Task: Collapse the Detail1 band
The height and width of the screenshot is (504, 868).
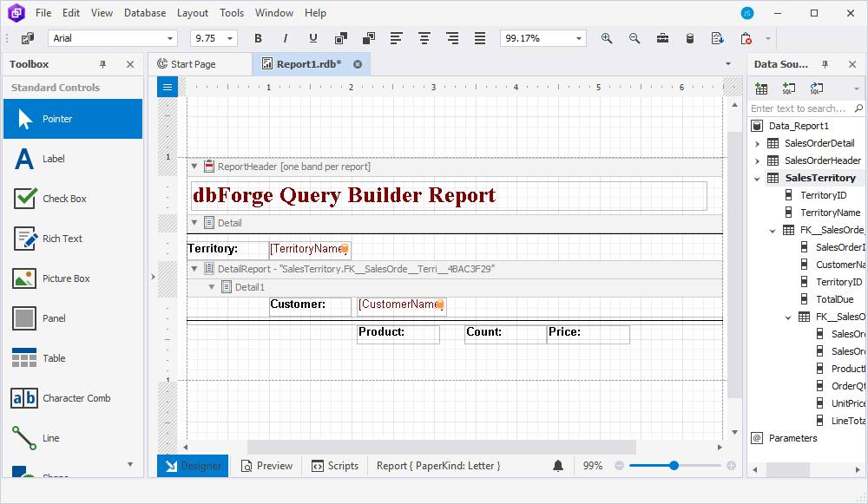Action: click(x=212, y=286)
